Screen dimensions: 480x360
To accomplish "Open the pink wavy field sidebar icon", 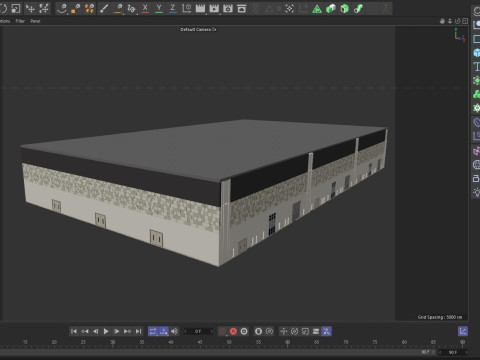I will point(477,151).
